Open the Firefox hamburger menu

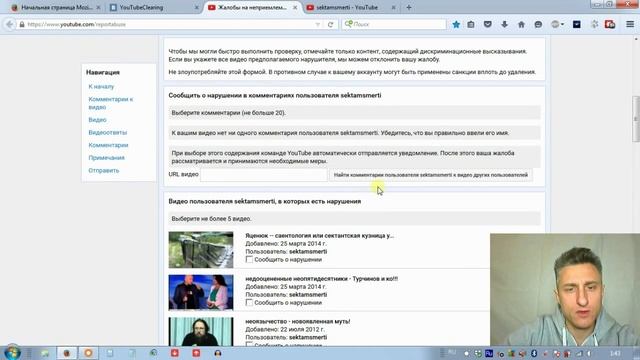pyautogui.click(x=630, y=24)
